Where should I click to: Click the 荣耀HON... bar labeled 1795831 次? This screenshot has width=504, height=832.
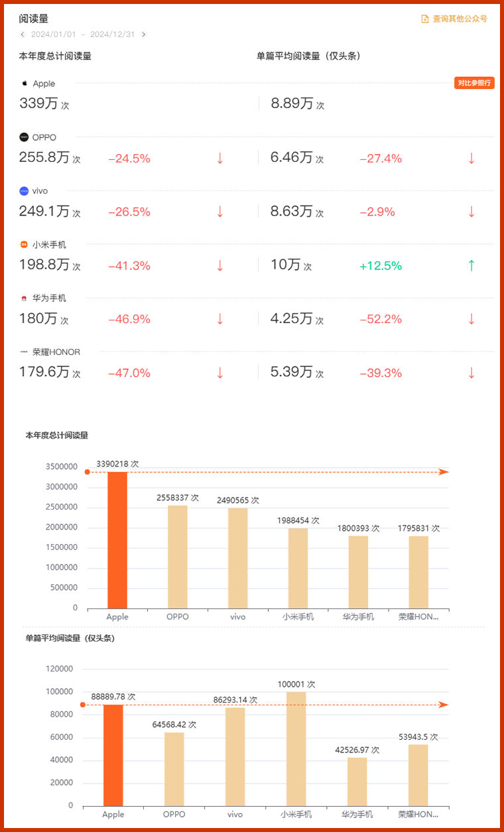(418, 572)
